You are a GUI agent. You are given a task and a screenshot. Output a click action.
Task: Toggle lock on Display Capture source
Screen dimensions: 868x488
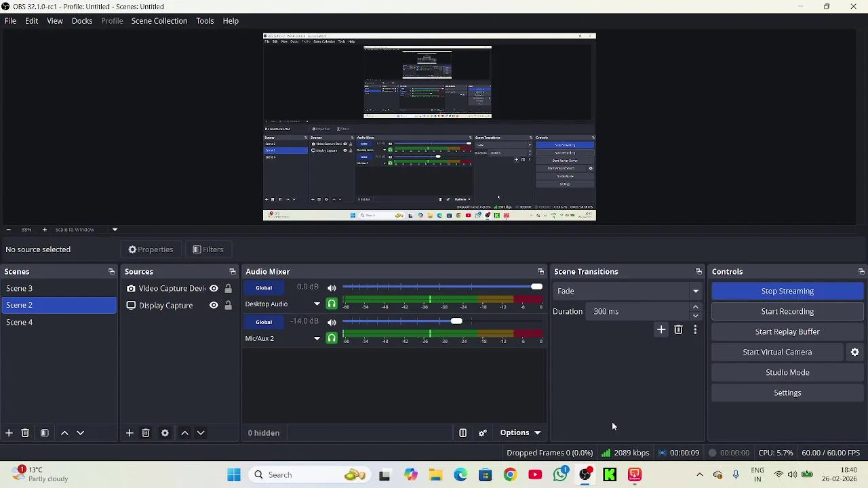pos(228,305)
